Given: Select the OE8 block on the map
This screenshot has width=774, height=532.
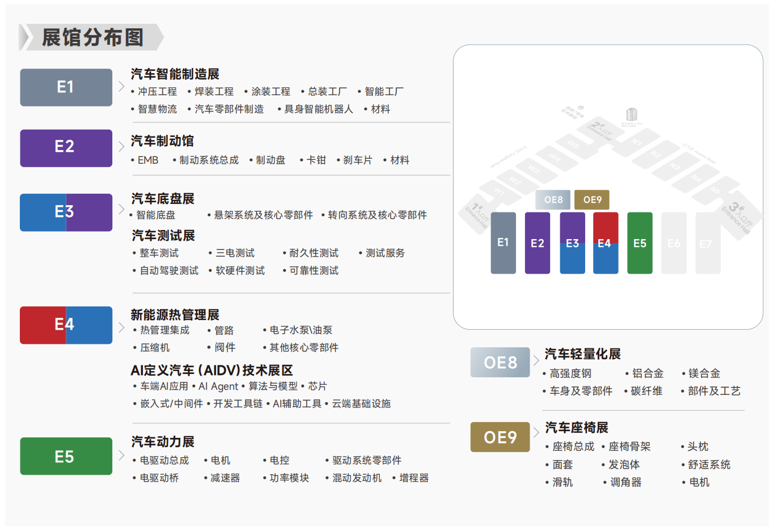Looking at the screenshot, I should pyautogui.click(x=553, y=200).
